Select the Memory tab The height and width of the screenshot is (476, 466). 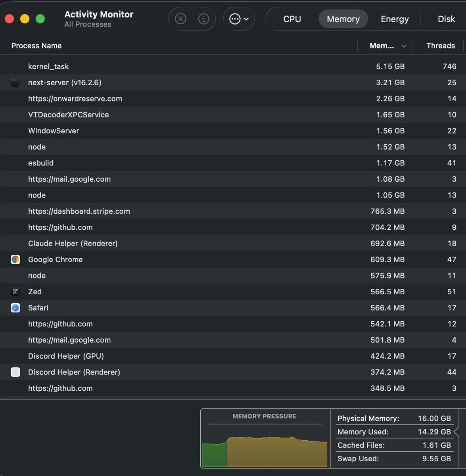[343, 19]
